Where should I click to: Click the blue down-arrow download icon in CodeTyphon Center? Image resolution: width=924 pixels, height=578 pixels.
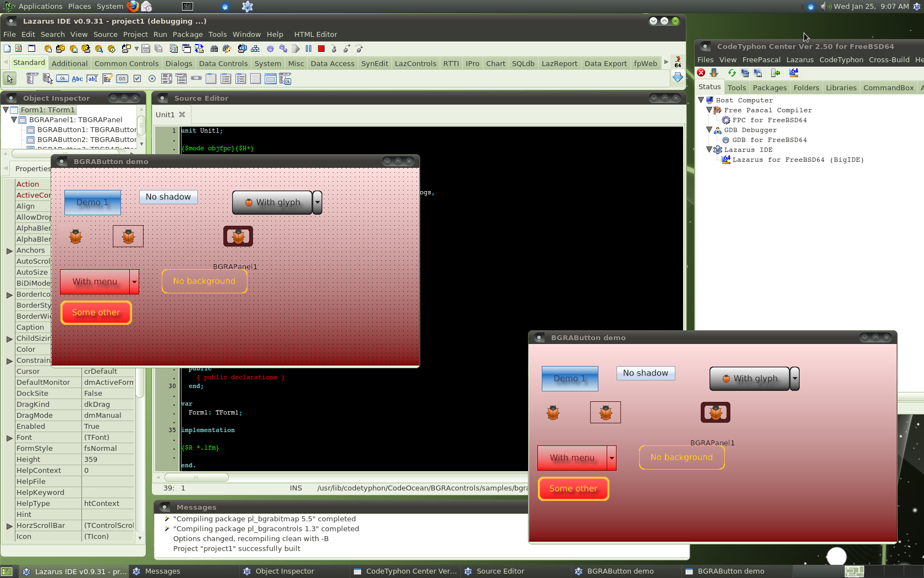714,73
